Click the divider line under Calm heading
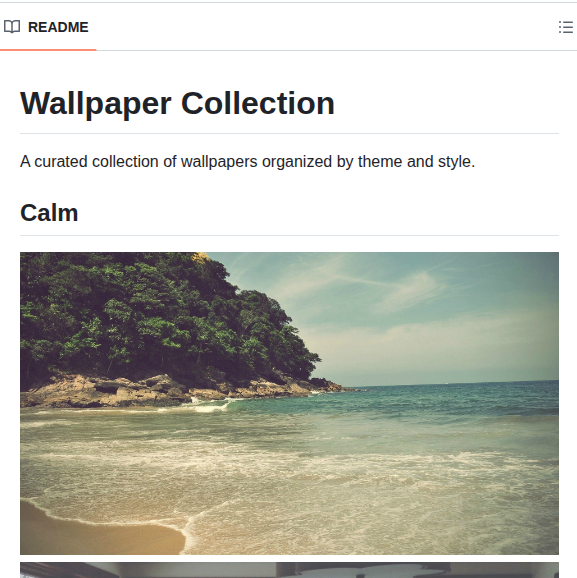Image resolution: width=577 pixels, height=578 pixels. click(x=289, y=235)
